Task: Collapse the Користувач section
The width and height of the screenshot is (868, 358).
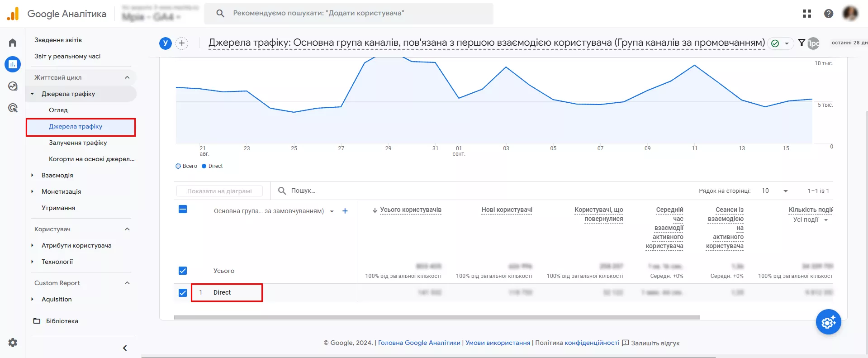Action: (x=127, y=229)
